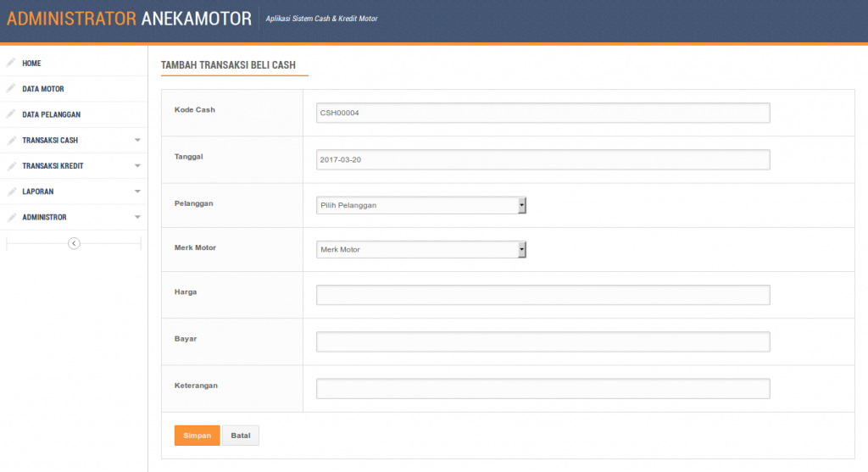Click 'Aplikasi Sistem Cash & Kredit Motor' tagline
The image size is (868, 472).
(321, 19)
